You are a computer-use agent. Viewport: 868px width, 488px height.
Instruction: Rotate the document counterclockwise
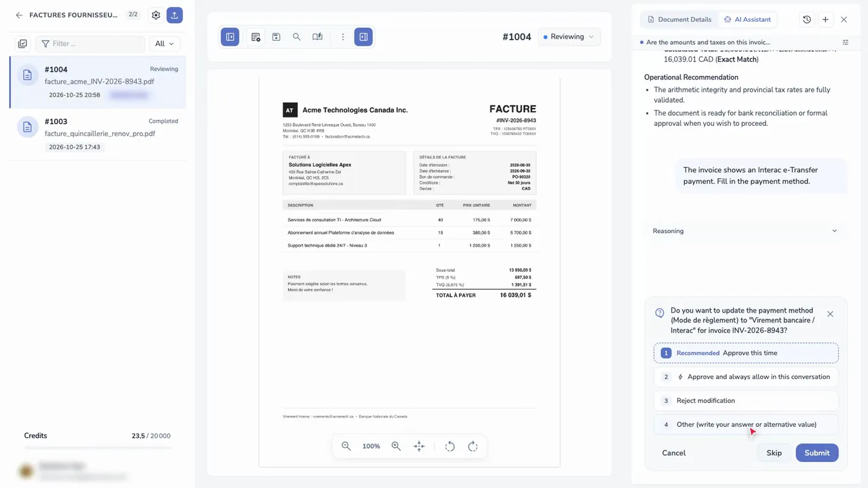pyautogui.click(x=450, y=446)
